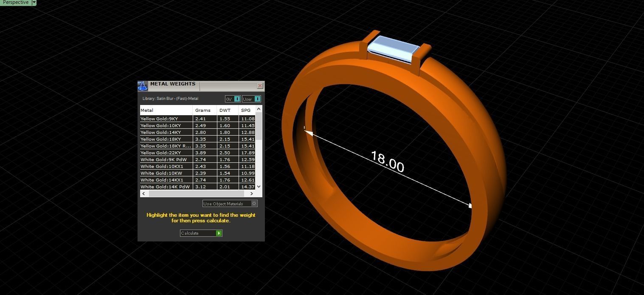Viewport: 644px width, 295px height.
Task: Select the Yellow Gold:9KY row
Action: (197, 119)
